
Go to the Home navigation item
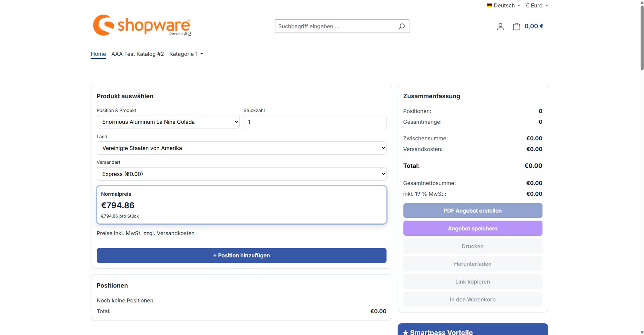[x=98, y=54]
